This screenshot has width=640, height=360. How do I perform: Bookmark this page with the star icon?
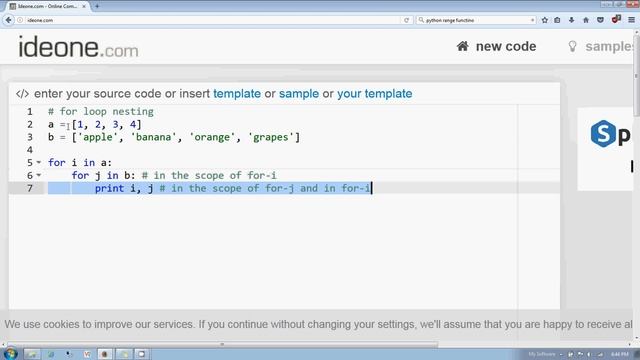coord(544,20)
